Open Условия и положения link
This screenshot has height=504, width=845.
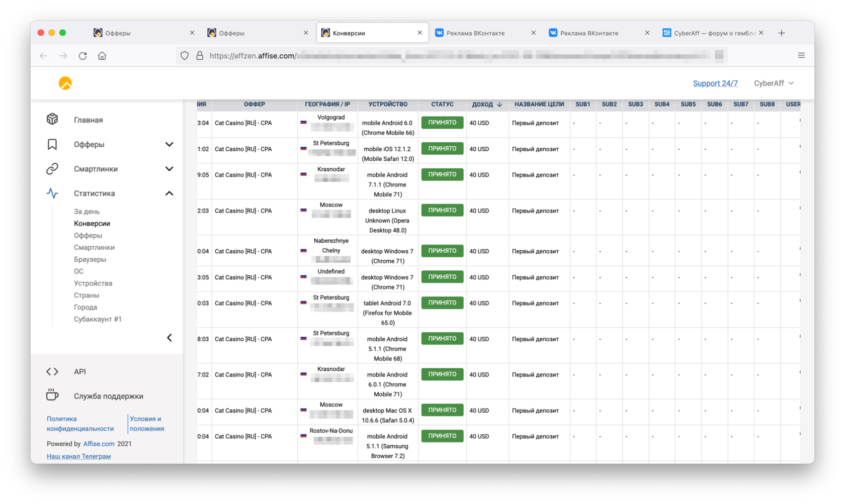click(147, 424)
